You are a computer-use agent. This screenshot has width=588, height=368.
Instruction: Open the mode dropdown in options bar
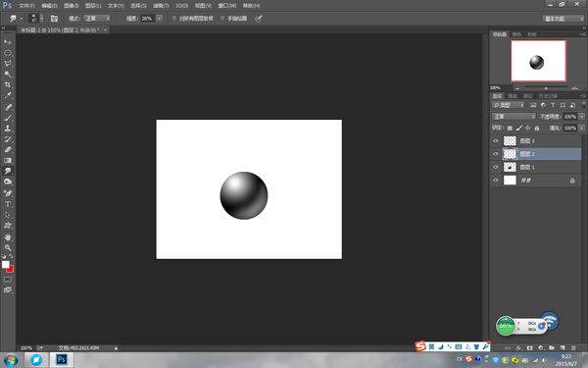pyautogui.click(x=97, y=18)
